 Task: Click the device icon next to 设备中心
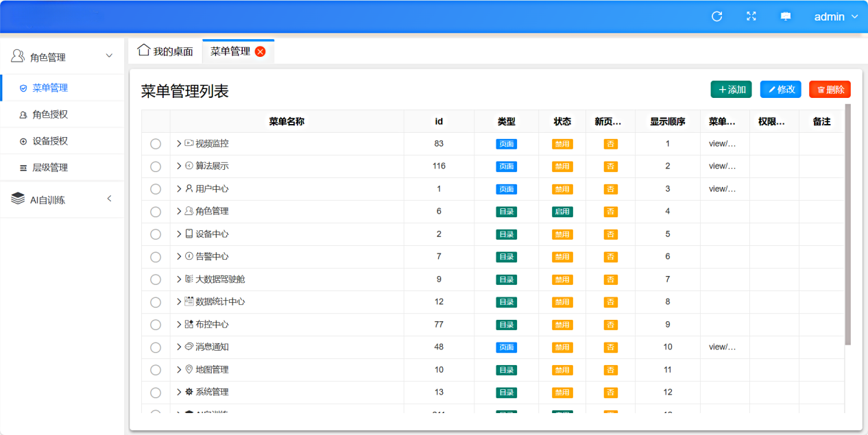click(189, 234)
